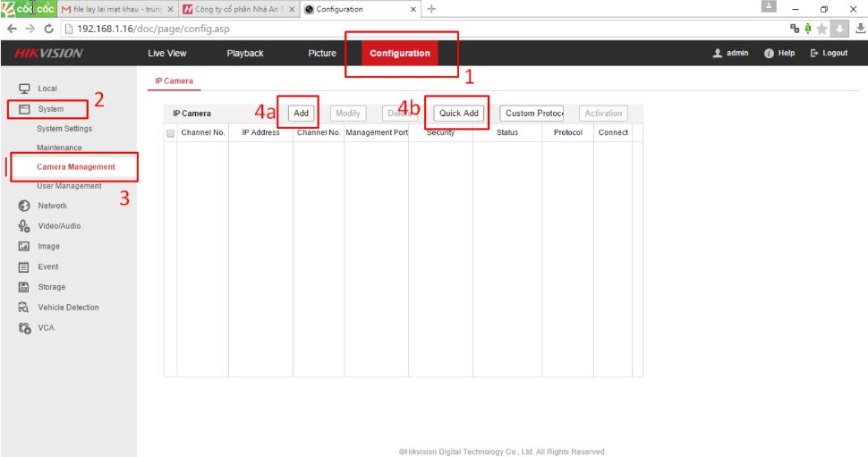Click the Vehicle Detection icon

pyautogui.click(x=24, y=308)
